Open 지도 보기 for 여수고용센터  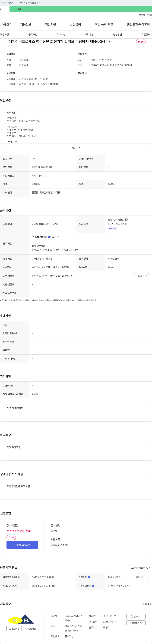(141, 577)
